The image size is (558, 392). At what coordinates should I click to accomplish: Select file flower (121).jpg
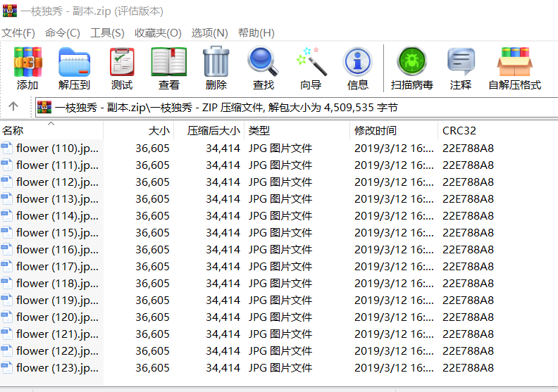point(57,334)
